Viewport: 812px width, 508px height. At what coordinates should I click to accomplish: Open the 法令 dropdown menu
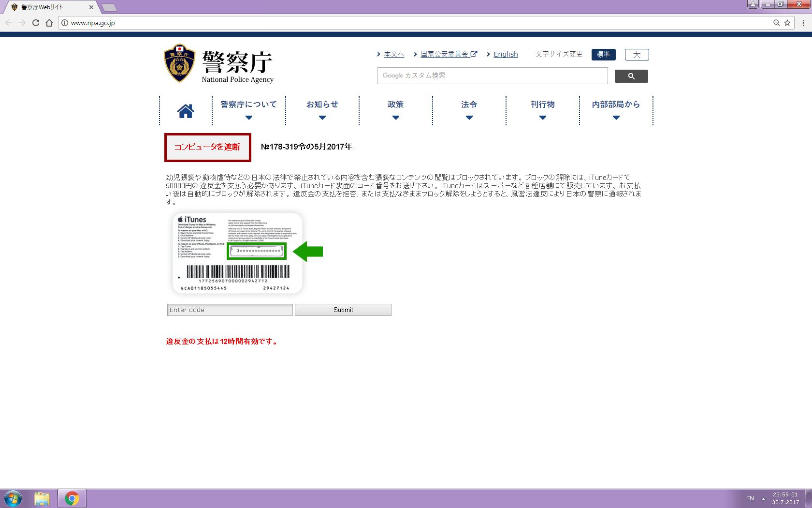(469, 110)
